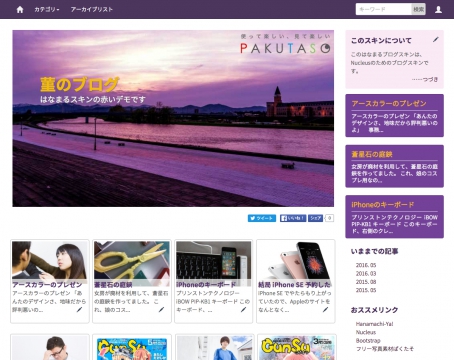454x360 pixels.
Task: Open the 2015.08 archive link
Action: tap(366, 282)
